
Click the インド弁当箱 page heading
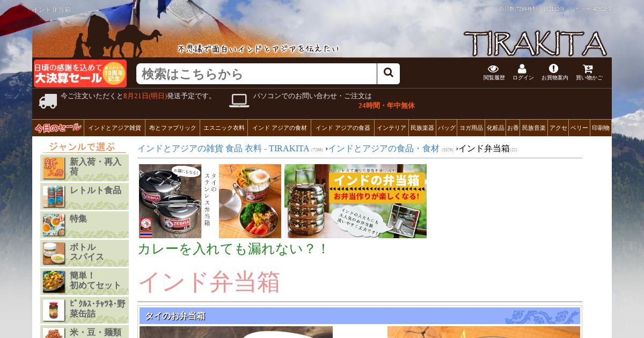[209, 282]
